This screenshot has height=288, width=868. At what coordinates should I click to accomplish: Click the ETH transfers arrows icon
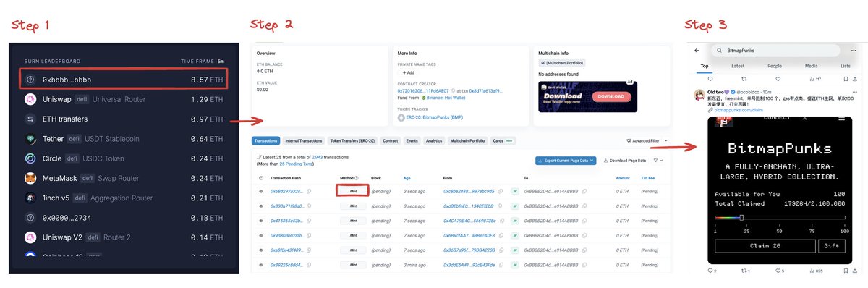[x=30, y=119]
